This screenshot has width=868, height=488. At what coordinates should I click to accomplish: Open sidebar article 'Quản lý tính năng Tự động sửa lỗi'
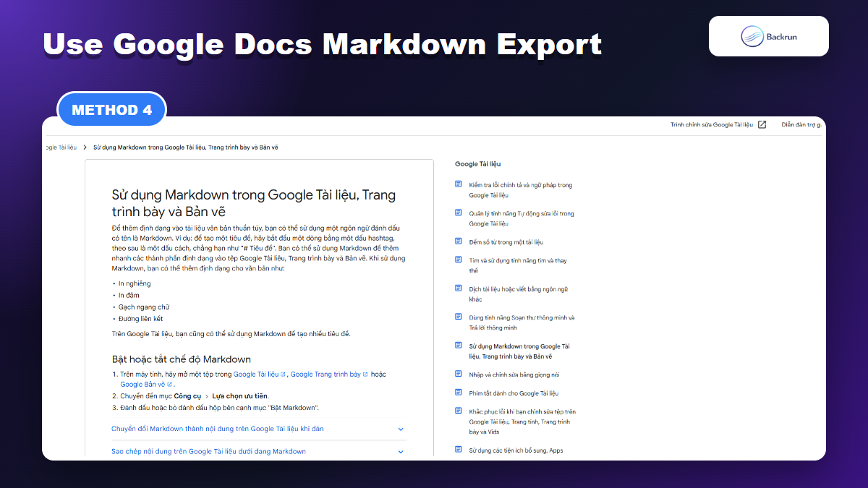(522, 218)
